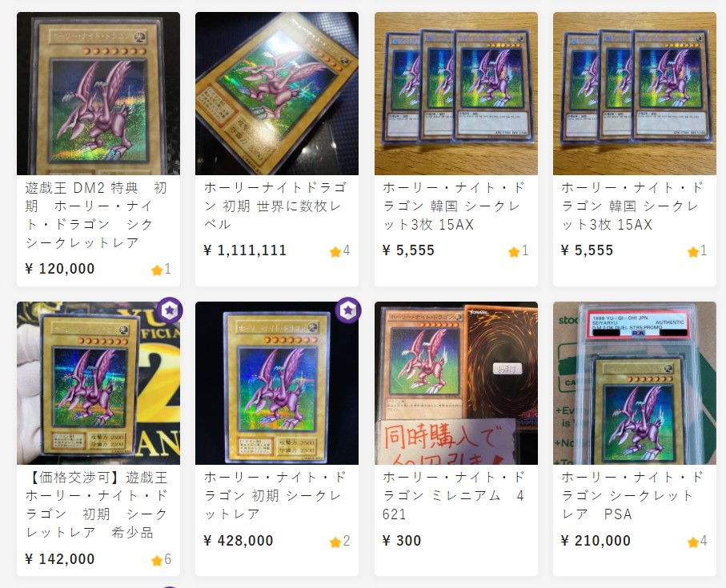Click purple badge on ¥142,000 card image
This screenshot has width=726, height=588.
pos(170,310)
